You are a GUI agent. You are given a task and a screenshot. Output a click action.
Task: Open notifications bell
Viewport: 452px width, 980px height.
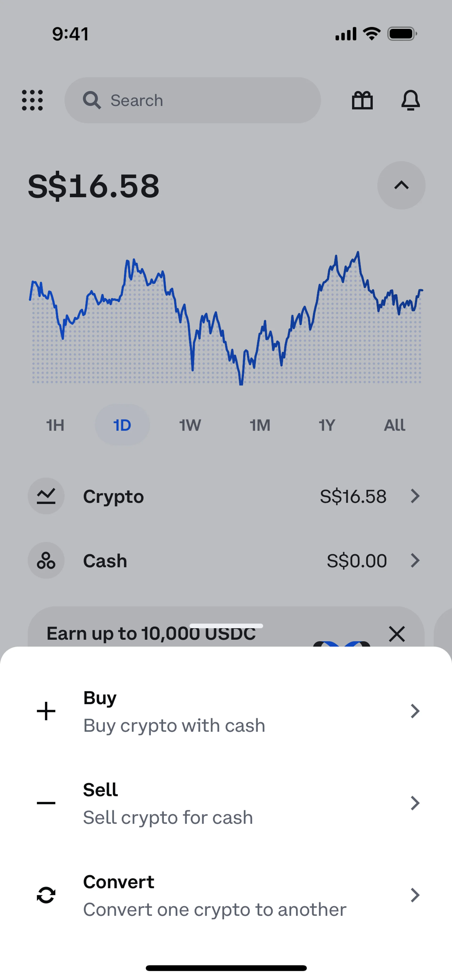[411, 101]
